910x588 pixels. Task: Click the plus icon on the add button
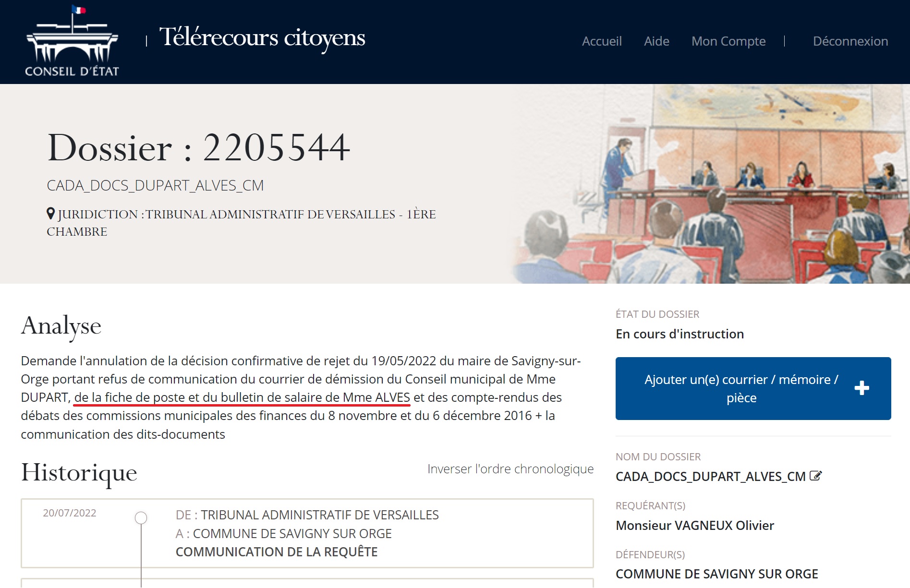click(861, 388)
